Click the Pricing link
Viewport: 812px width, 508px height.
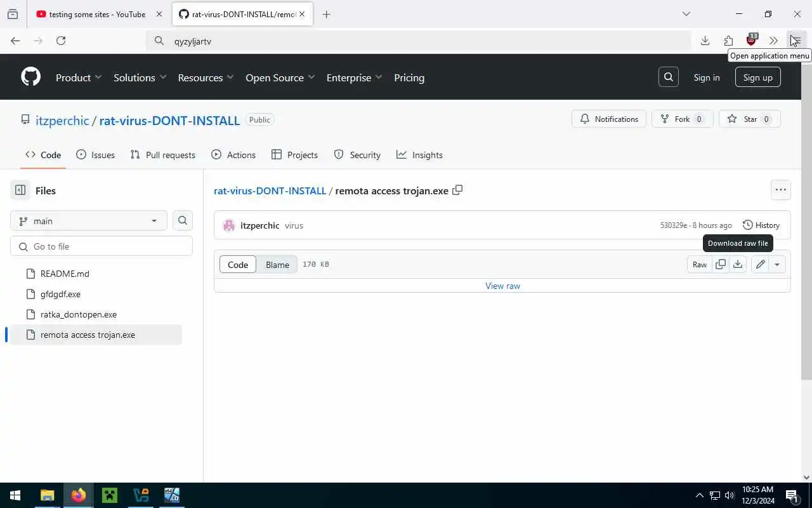(409, 77)
